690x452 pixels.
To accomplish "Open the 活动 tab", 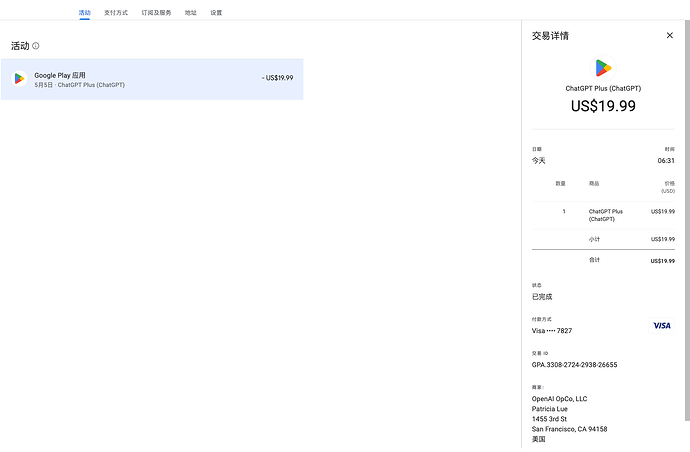I will (84, 13).
